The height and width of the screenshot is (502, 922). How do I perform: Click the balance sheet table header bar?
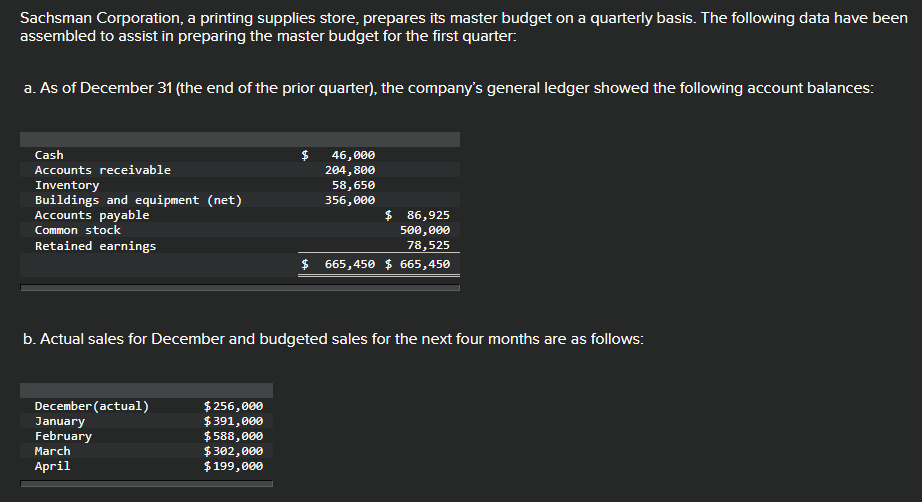coord(240,139)
